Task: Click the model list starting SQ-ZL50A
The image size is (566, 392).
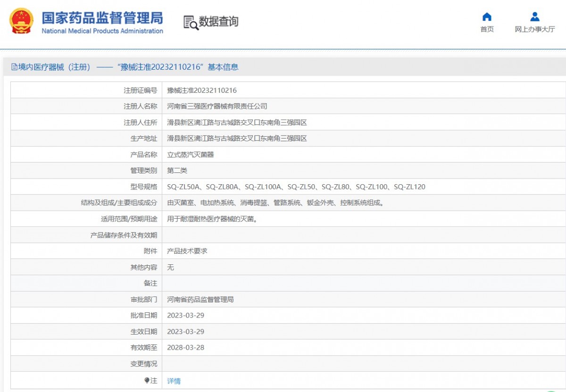Action: [296, 187]
